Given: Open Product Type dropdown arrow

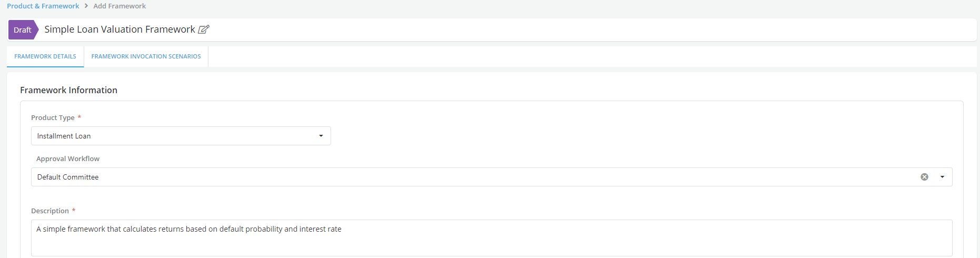Looking at the screenshot, I should 321,136.
